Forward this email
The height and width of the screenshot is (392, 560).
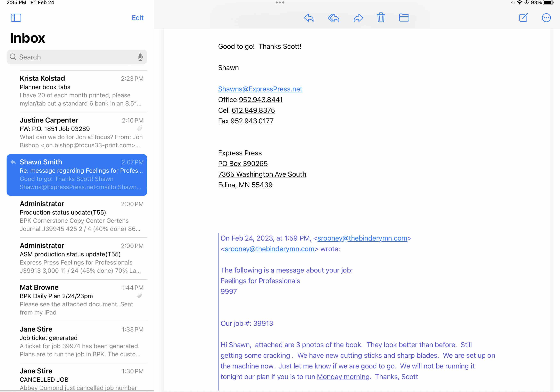(x=358, y=18)
